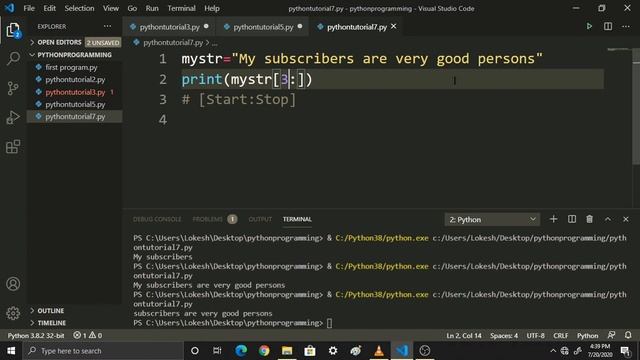
Task: Switch to Output panel tab
Action: tap(260, 219)
